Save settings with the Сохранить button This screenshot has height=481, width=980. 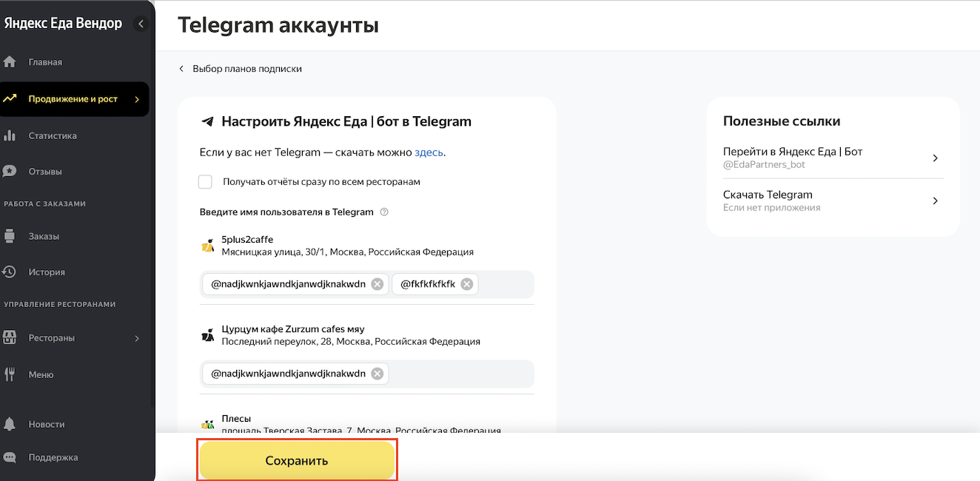(x=297, y=460)
